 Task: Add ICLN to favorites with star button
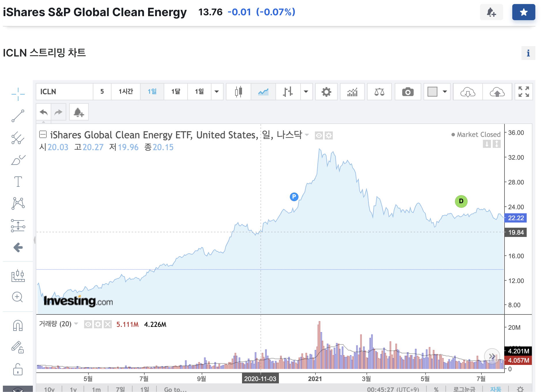524,12
